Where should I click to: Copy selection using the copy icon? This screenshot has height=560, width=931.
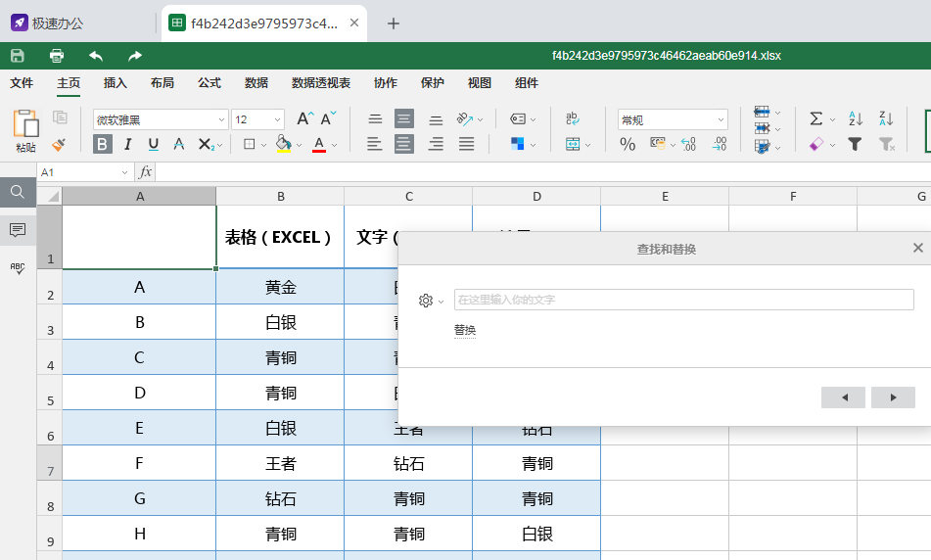pos(60,117)
